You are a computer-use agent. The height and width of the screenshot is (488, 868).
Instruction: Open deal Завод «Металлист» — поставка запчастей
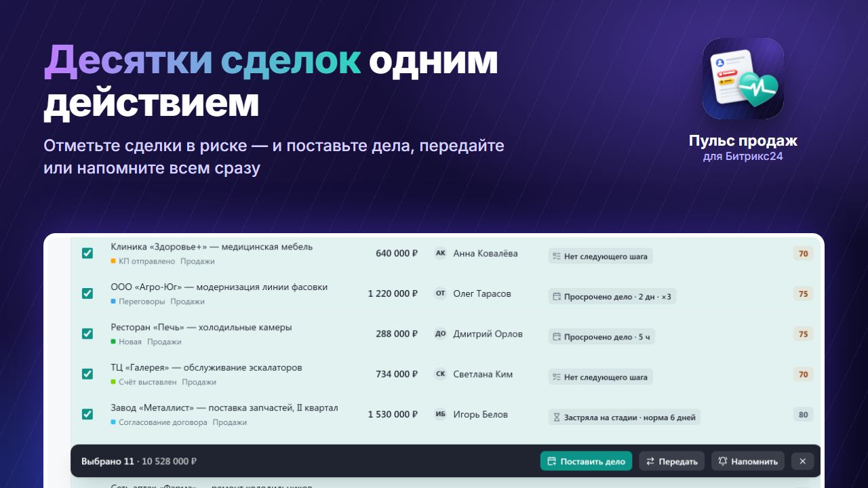click(224, 408)
